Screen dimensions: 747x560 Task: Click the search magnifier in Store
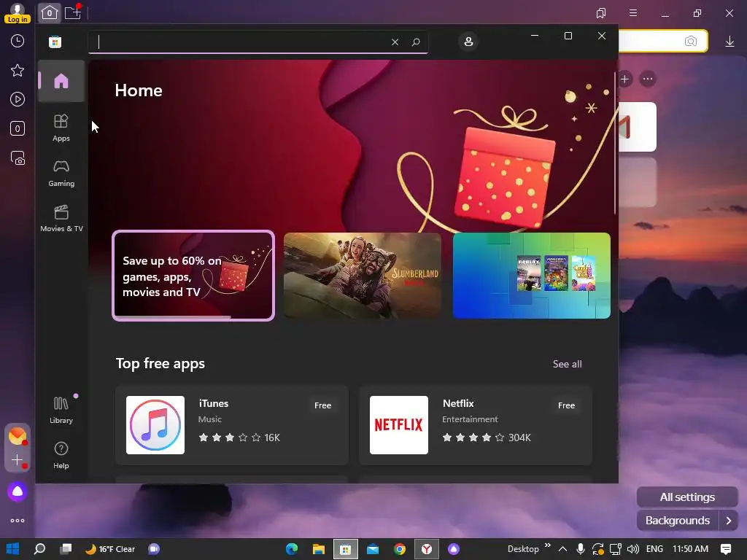416,42
